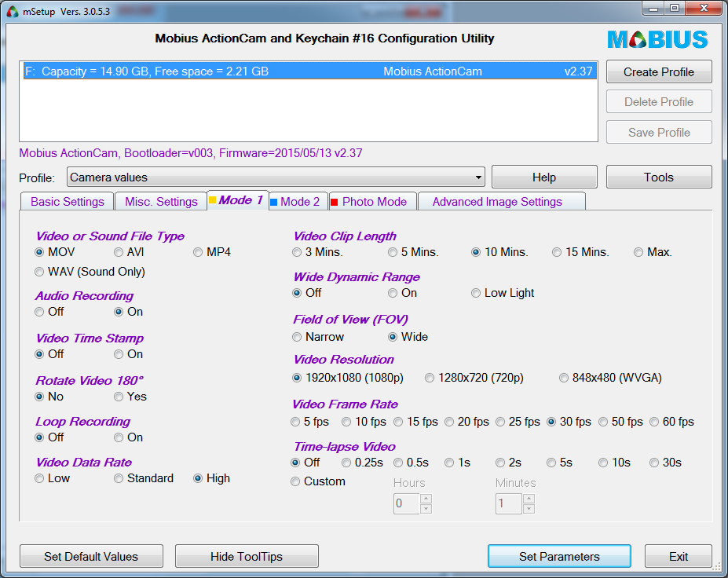The width and height of the screenshot is (728, 578).
Task: Go to Advanced Image Settings tab
Action: pos(501,202)
